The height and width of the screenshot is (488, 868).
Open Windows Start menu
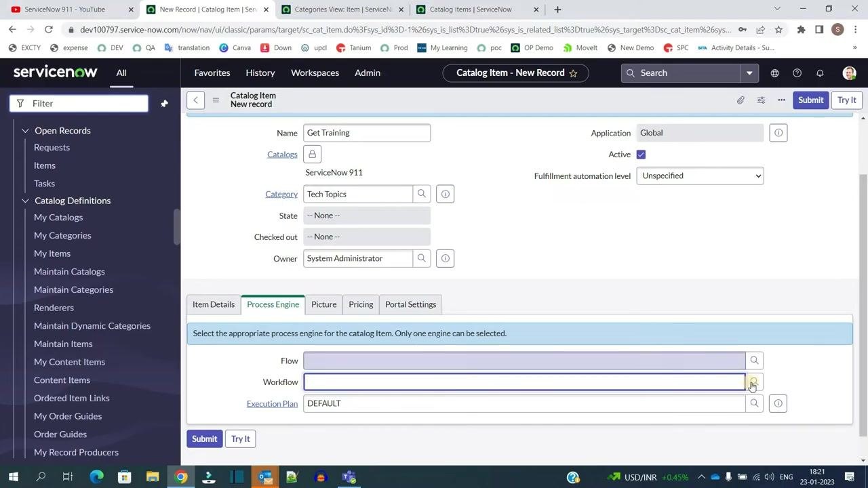[x=13, y=477]
